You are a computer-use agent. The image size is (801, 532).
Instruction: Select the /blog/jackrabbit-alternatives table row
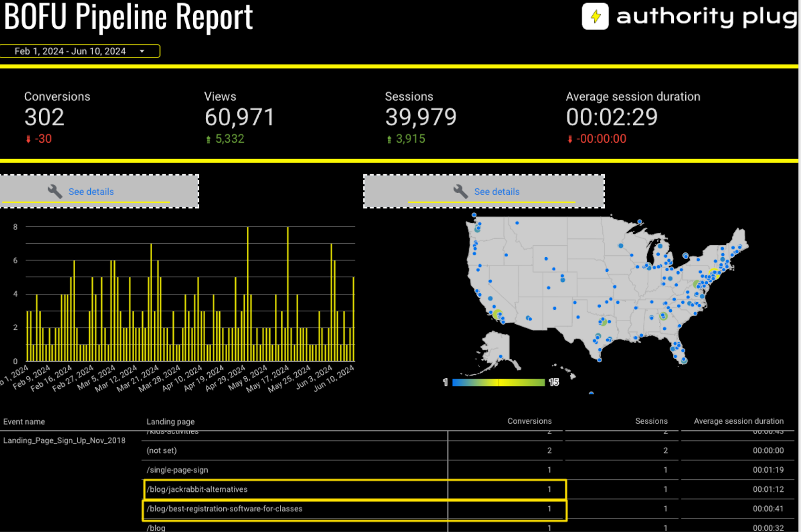pyautogui.click(x=197, y=489)
